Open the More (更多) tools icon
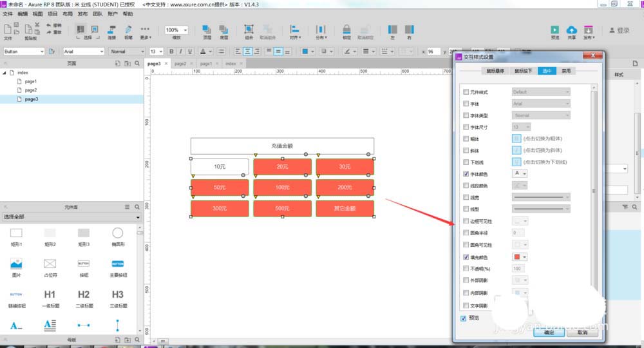The image size is (644, 348). pos(145,29)
